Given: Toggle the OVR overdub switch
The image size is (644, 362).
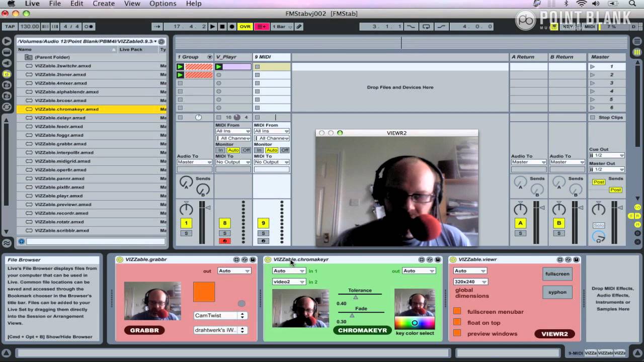Looking at the screenshot, I should (245, 27).
